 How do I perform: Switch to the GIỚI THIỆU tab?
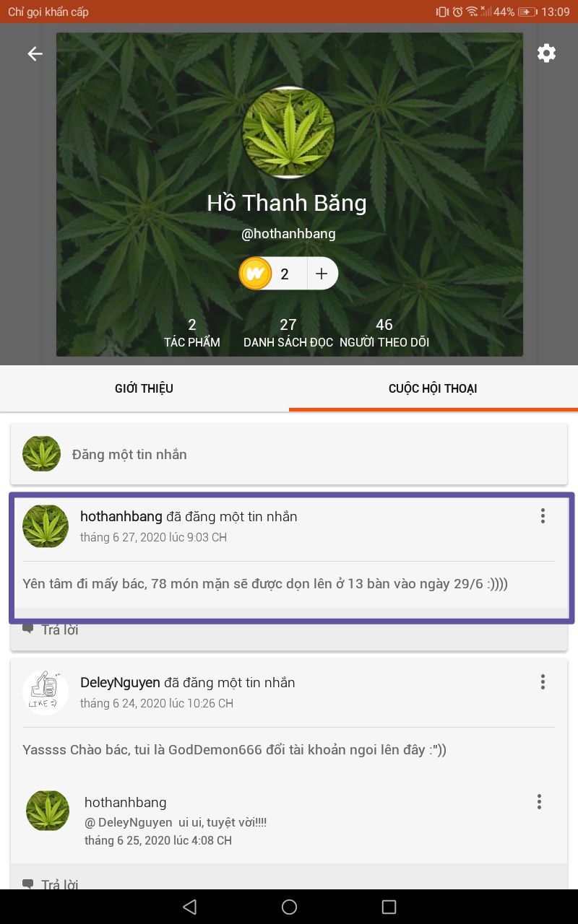144,388
